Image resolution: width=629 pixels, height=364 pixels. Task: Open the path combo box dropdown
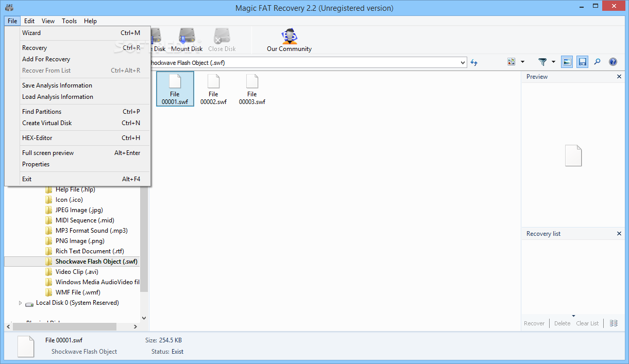tap(462, 63)
